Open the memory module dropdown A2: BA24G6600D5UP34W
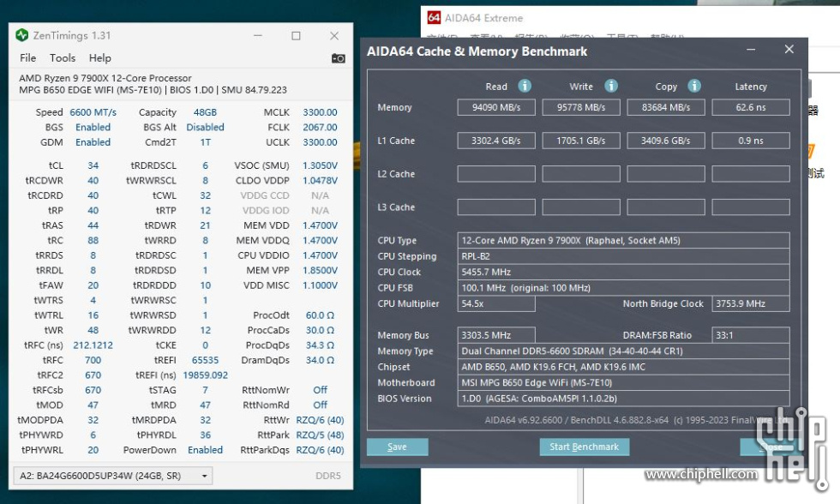The image size is (840, 504). click(x=113, y=476)
